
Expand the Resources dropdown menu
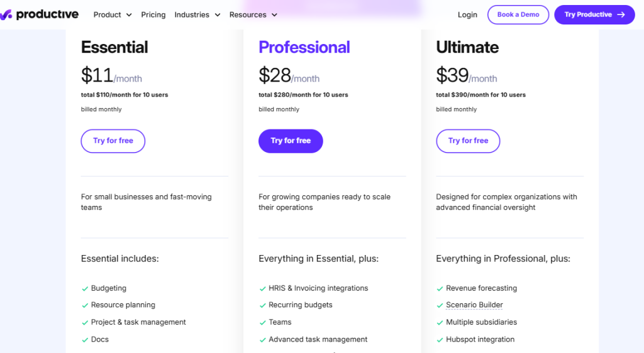tap(253, 14)
